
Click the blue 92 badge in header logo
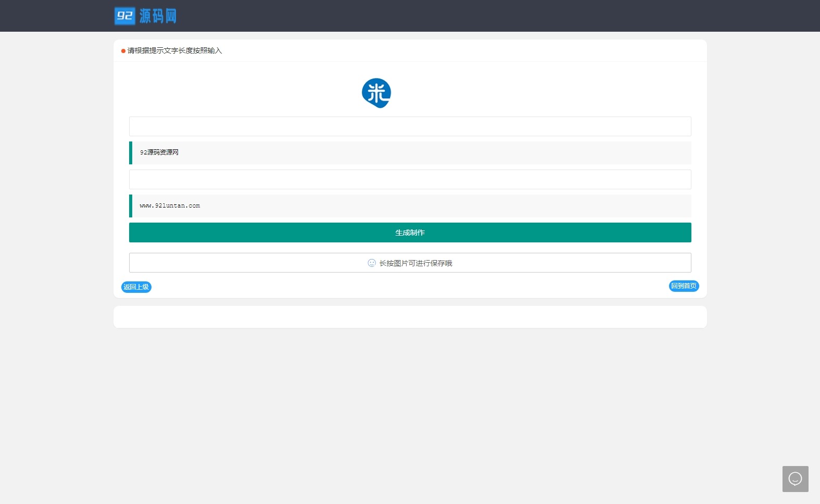(124, 16)
